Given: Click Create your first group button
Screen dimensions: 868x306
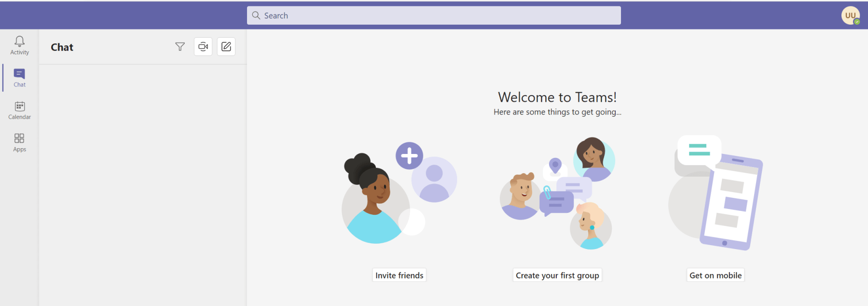Looking at the screenshot, I should [x=557, y=275].
